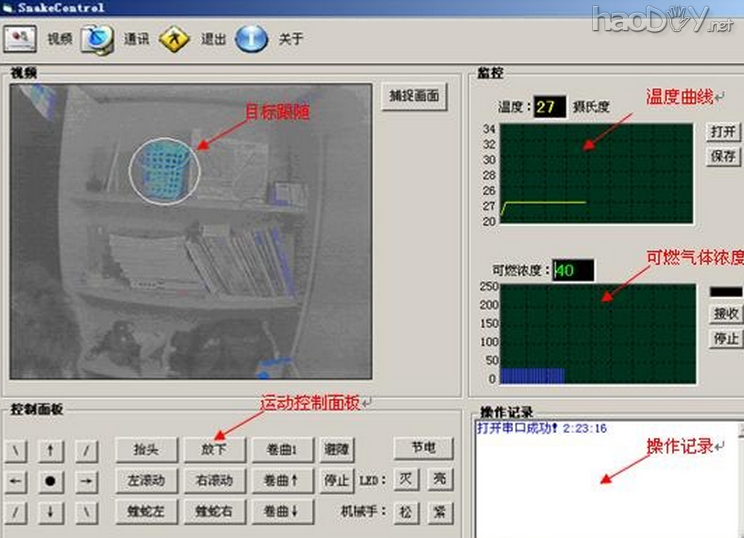Loosen the manipulator with 松 button

pos(405,512)
